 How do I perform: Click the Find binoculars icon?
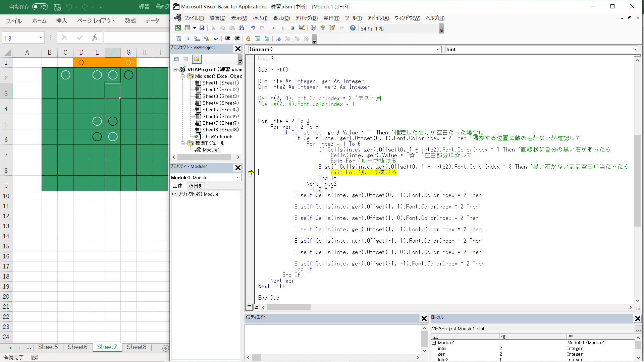(x=241, y=28)
